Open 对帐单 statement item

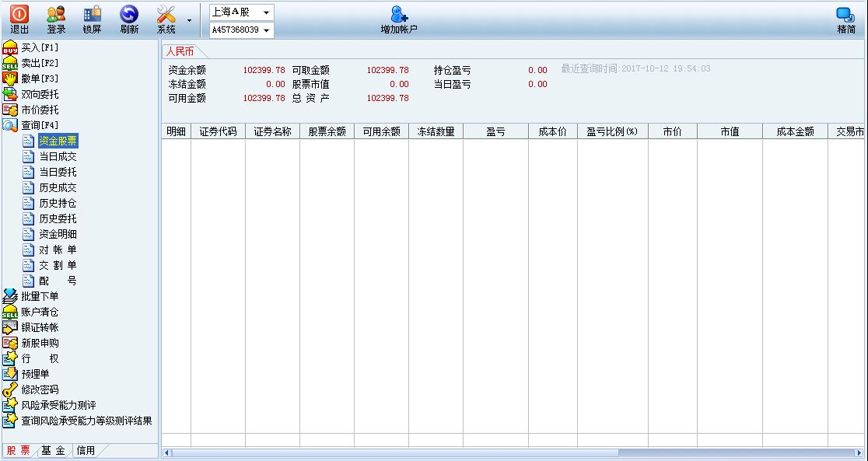pyautogui.click(x=58, y=250)
